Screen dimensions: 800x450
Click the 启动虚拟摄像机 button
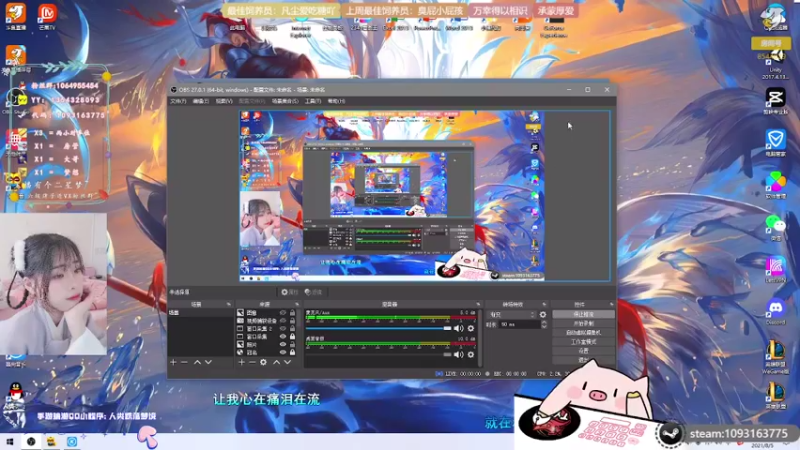[583, 333]
